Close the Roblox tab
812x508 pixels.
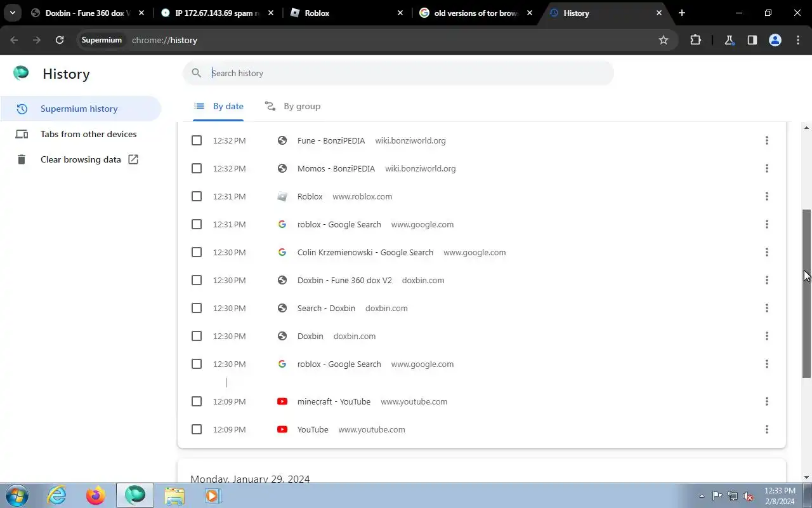coord(400,13)
